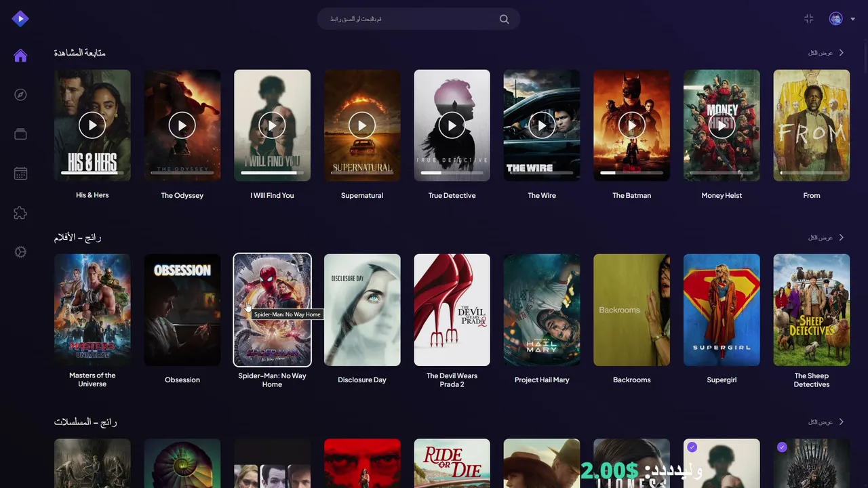The image size is (868, 488).
Task: Click the متابعة المشاهدة section heading
Action: tap(80, 53)
